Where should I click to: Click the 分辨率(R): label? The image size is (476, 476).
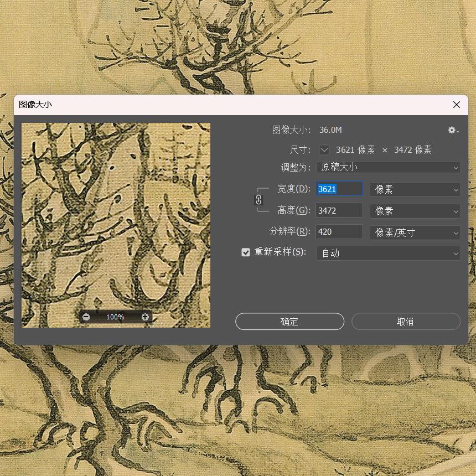tap(290, 231)
